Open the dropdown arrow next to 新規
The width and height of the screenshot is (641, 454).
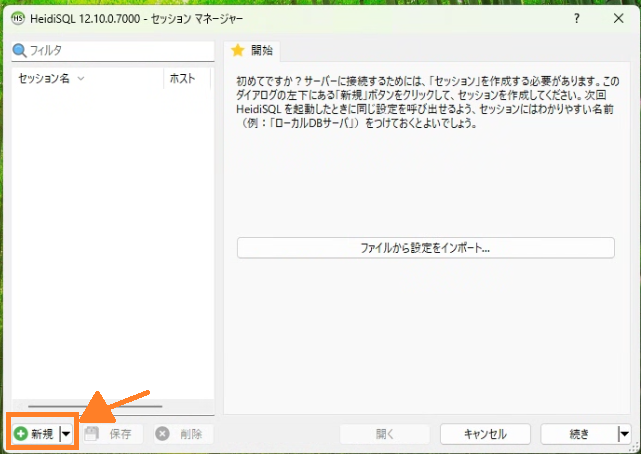67,434
